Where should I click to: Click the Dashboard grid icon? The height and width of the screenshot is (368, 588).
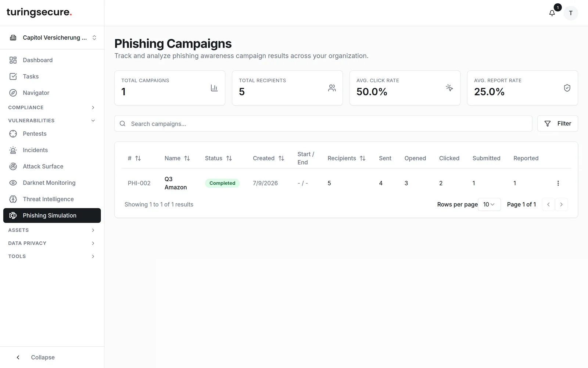pyautogui.click(x=13, y=60)
